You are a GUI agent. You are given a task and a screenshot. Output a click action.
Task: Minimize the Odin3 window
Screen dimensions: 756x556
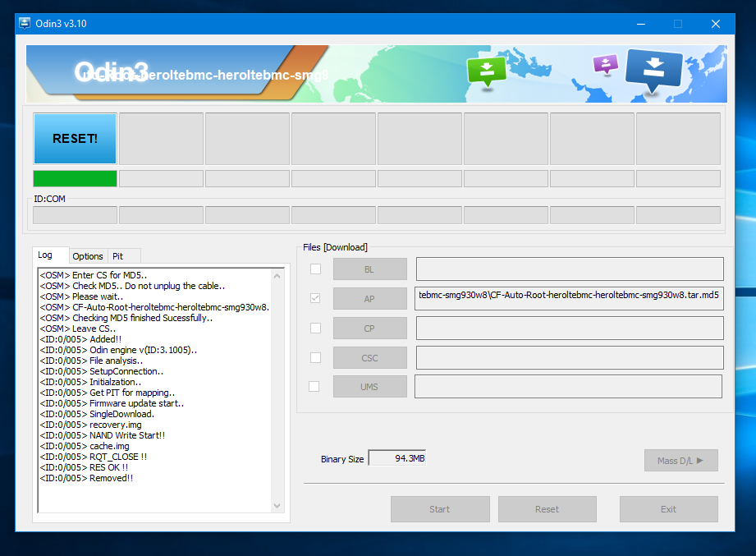coord(641,24)
